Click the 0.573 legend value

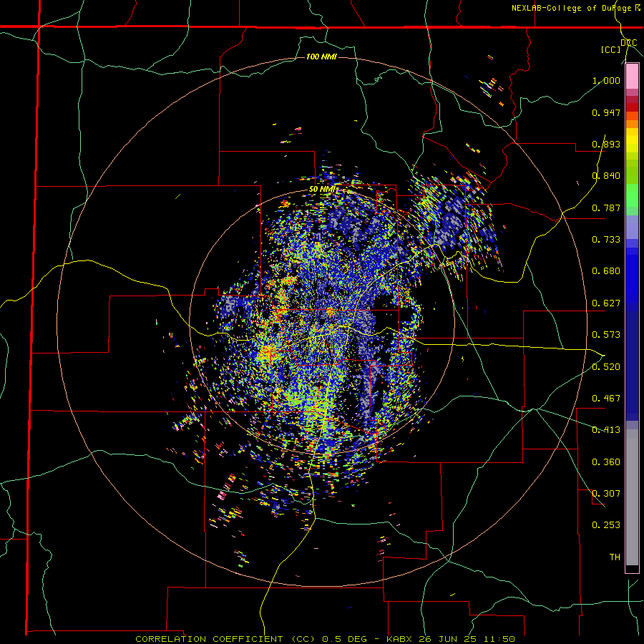(606, 335)
